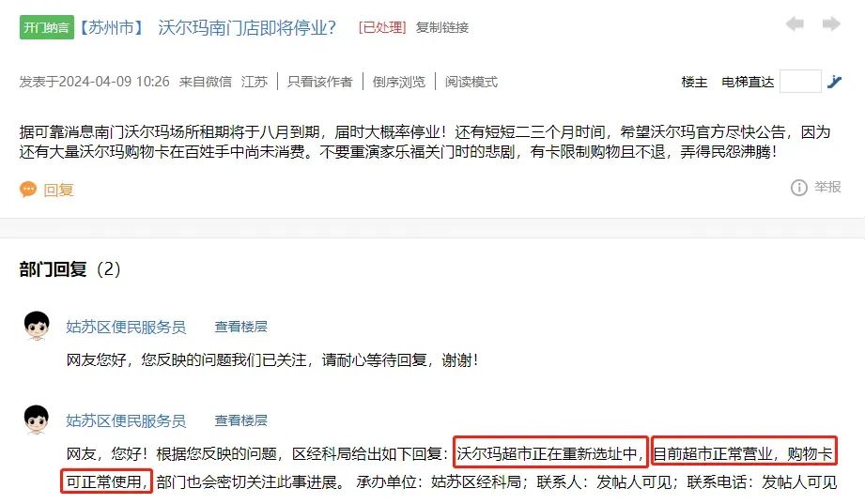
Task: Click the orange reply speech bubble icon
Action: click(27, 190)
